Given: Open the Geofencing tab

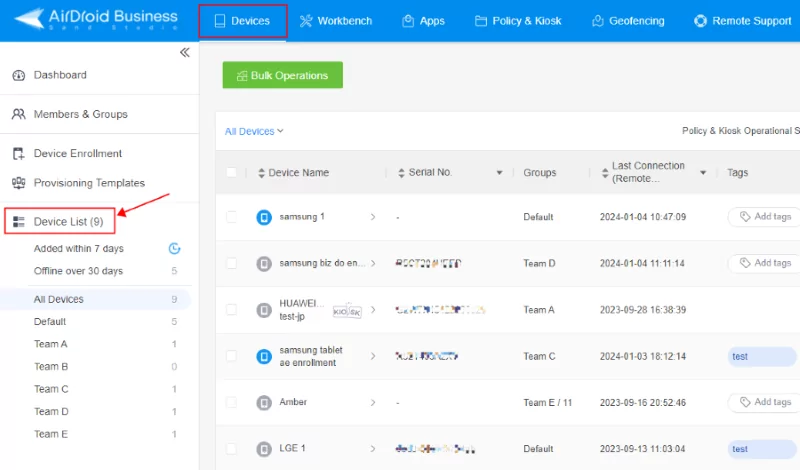Looking at the screenshot, I should pyautogui.click(x=628, y=21).
